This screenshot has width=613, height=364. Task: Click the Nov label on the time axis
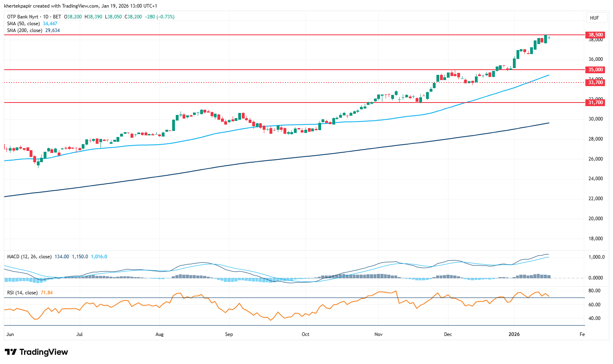click(378, 334)
